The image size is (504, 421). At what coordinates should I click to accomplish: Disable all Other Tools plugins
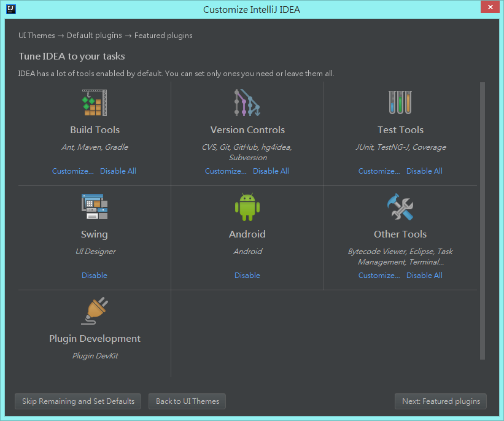pos(424,276)
